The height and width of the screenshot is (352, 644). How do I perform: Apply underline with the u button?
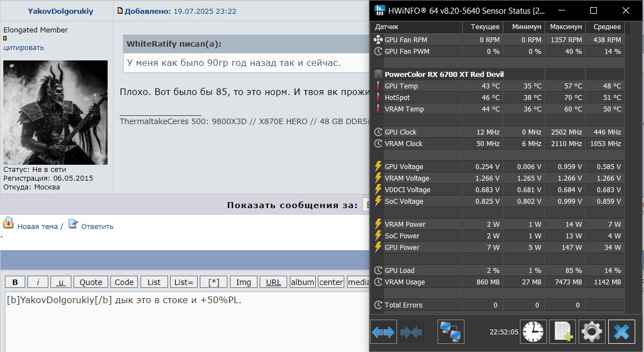pyautogui.click(x=61, y=282)
